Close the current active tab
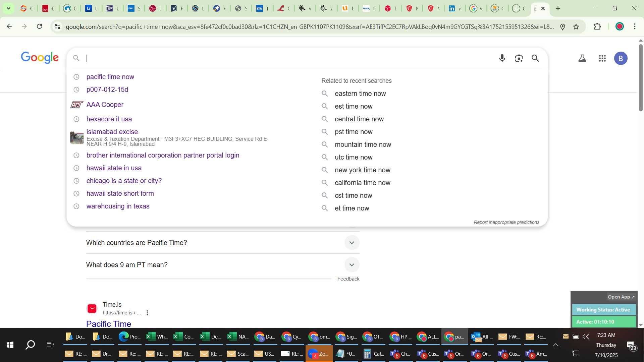 coord(543,8)
